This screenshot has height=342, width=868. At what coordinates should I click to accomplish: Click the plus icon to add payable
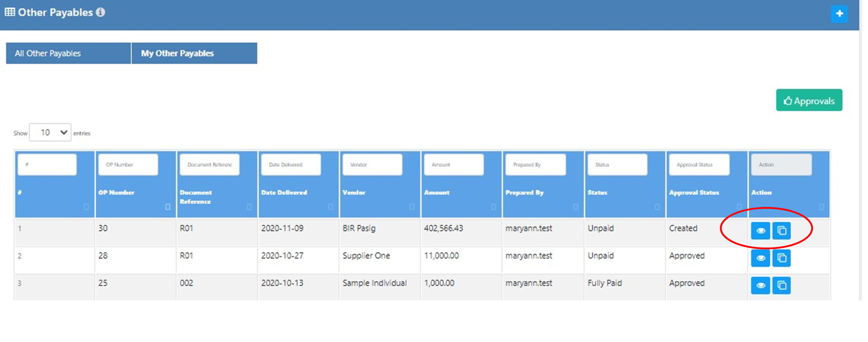(839, 14)
